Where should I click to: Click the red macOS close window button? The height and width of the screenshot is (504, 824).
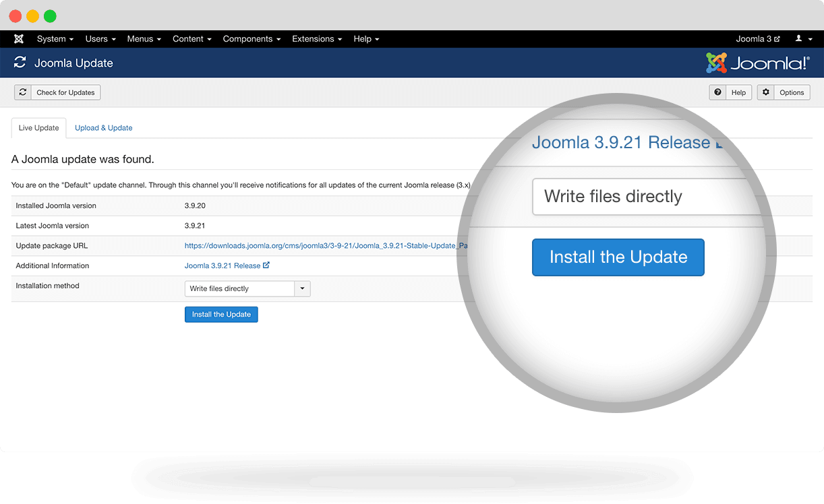(x=15, y=16)
